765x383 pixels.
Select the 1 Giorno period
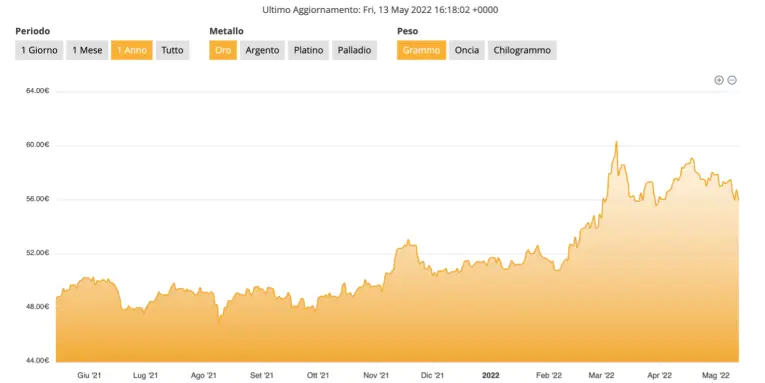(x=39, y=50)
